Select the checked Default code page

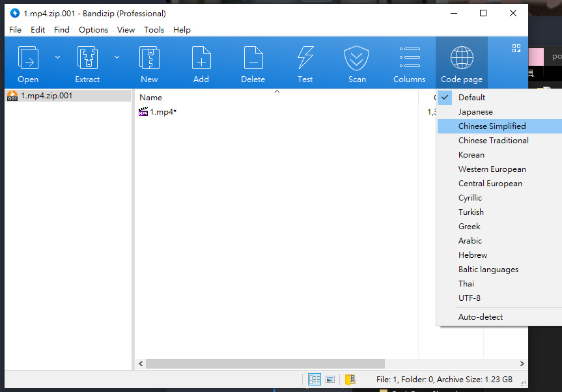(x=471, y=98)
